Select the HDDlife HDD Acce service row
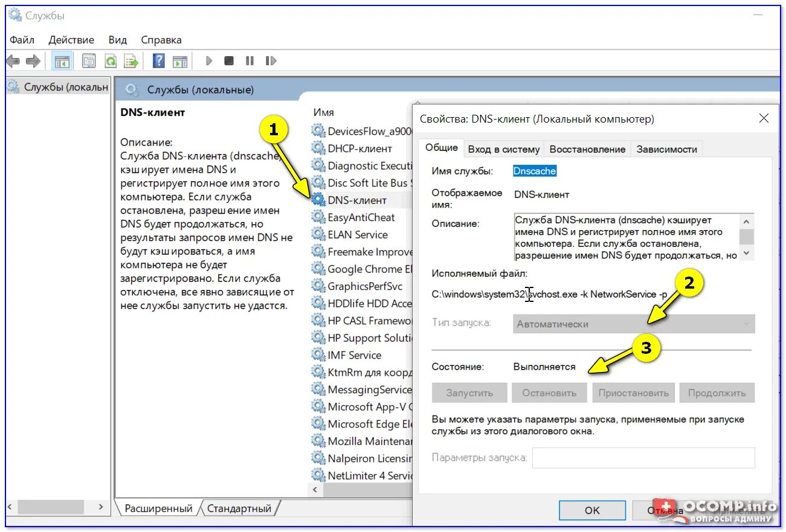 (x=361, y=303)
